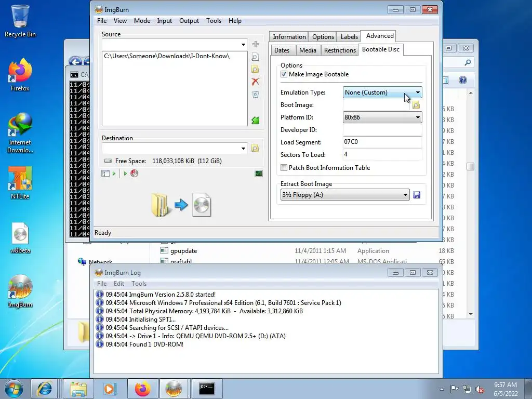Click Explorer window help question icon

click(x=463, y=80)
